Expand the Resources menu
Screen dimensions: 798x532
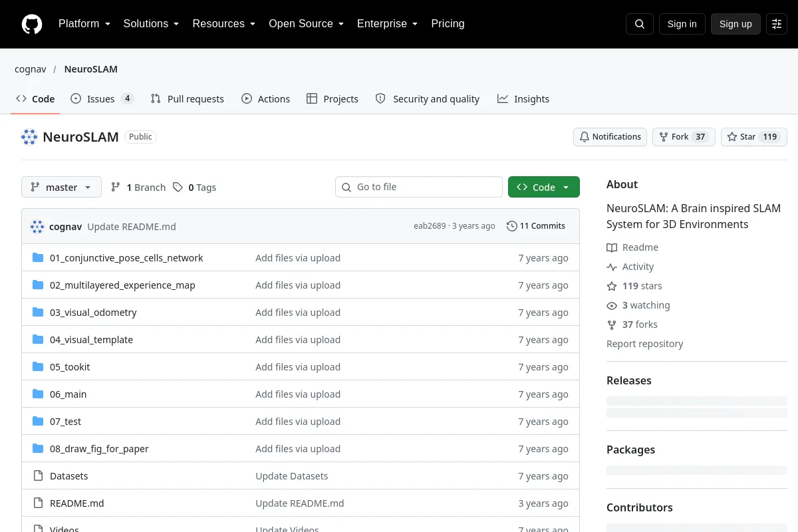click(x=224, y=24)
